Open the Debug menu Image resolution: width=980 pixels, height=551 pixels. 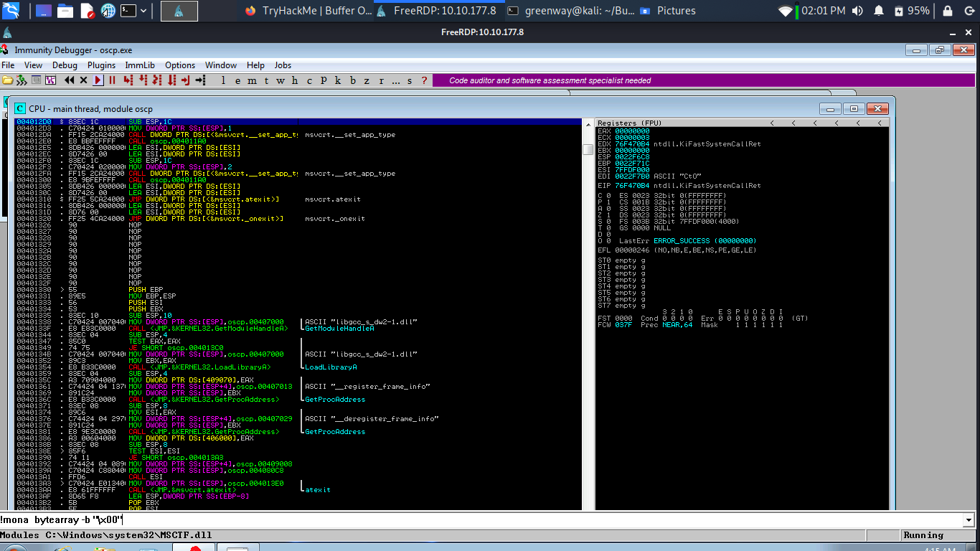(64, 65)
